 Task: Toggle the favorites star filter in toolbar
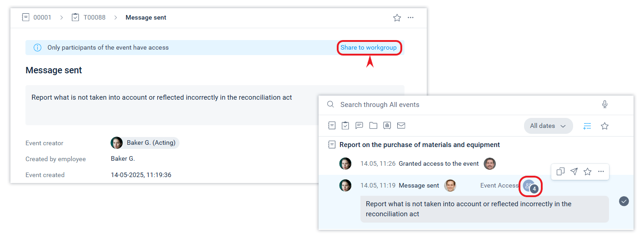click(x=604, y=126)
